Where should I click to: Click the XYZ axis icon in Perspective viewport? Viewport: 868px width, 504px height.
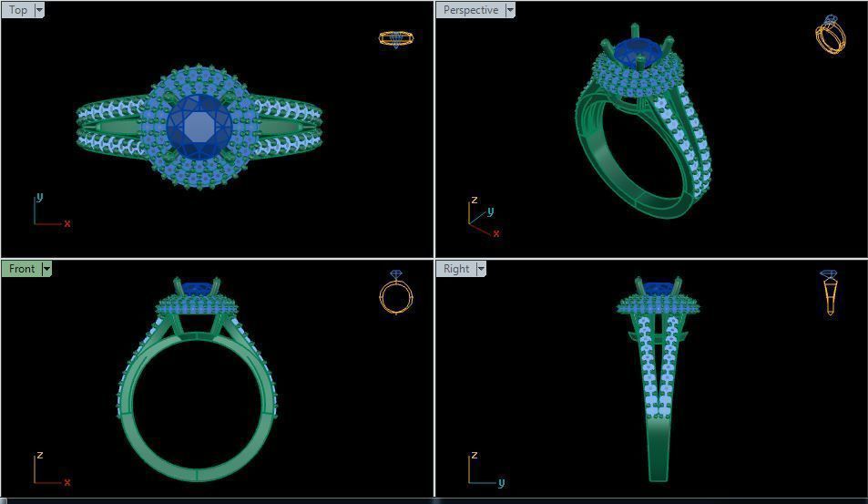tap(485, 217)
